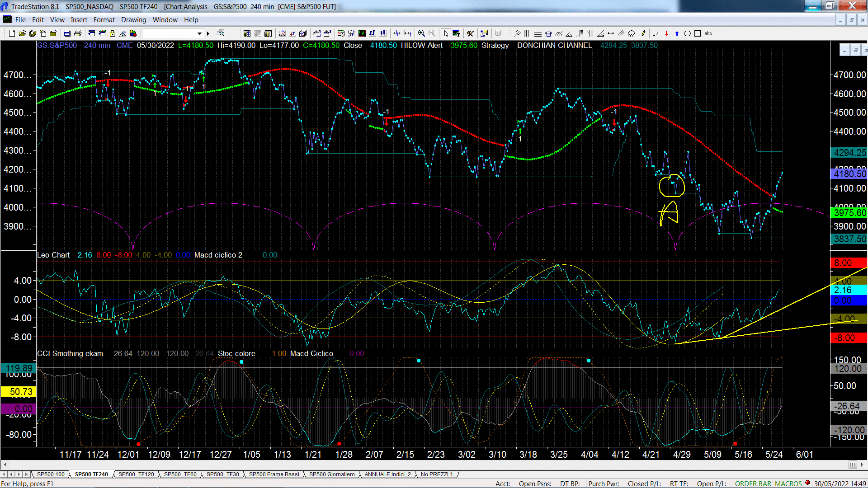Switch to the SP500_TF60 workspace tab
Image resolution: width=868 pixels, height=488 pixels.
(x=180, y=474)
